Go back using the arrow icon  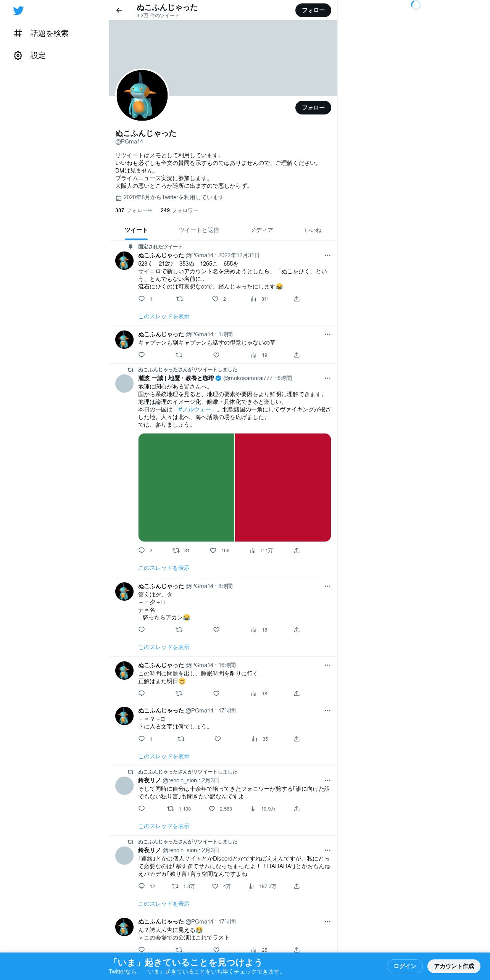119,10
